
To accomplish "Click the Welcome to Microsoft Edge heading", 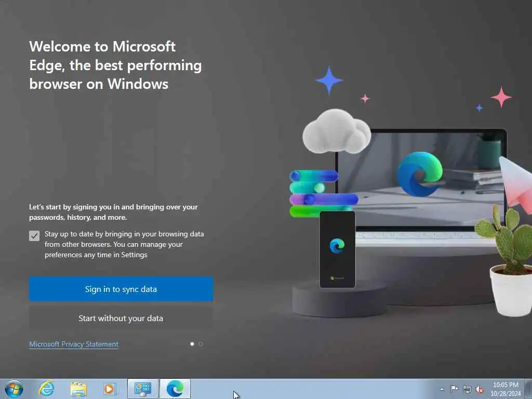I will click(115, 65).
